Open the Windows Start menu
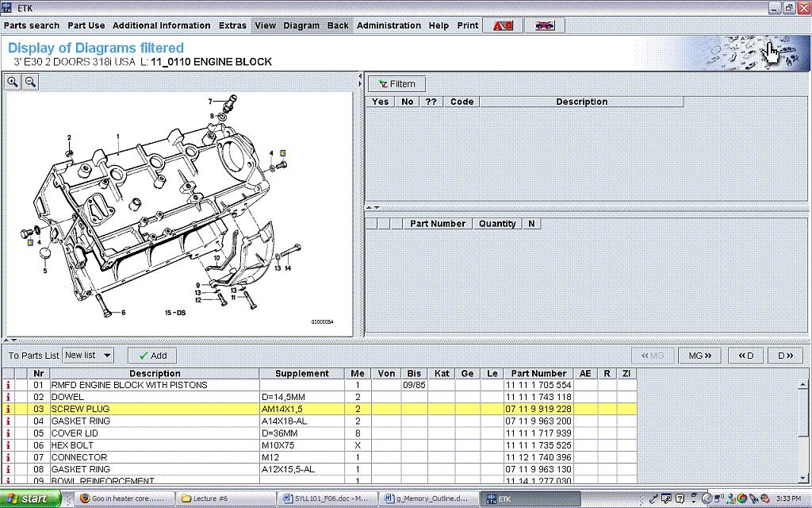 pyautogui.click(x=29, y=498)
